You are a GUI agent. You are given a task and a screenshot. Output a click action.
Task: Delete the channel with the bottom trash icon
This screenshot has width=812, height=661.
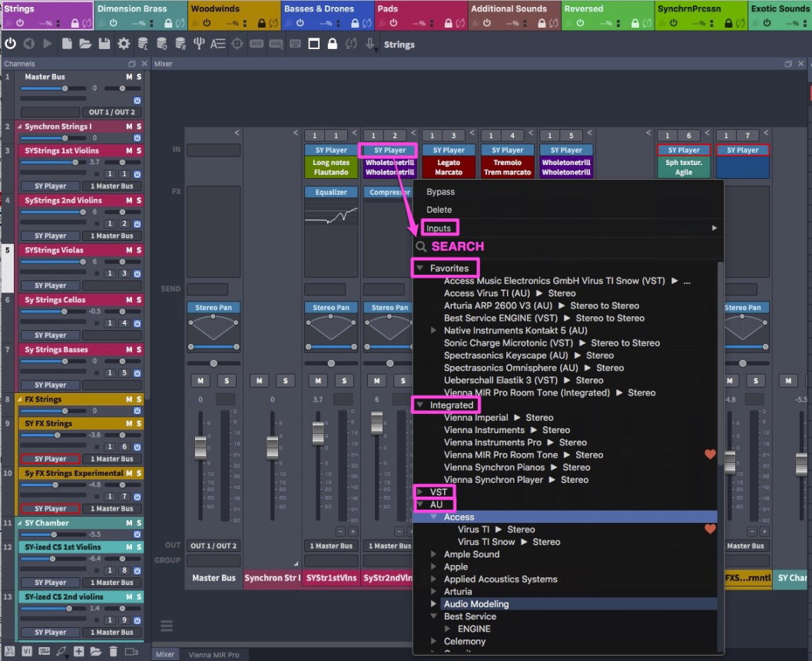coord(114,651)
